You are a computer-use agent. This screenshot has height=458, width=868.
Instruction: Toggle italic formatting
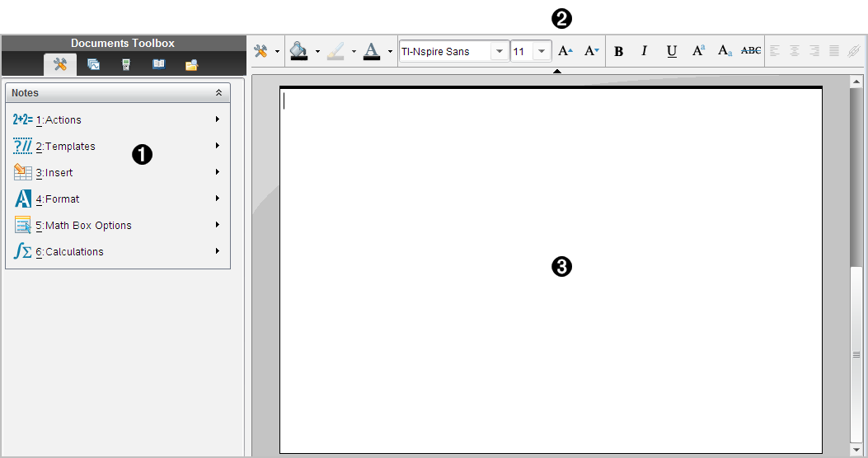645,51
